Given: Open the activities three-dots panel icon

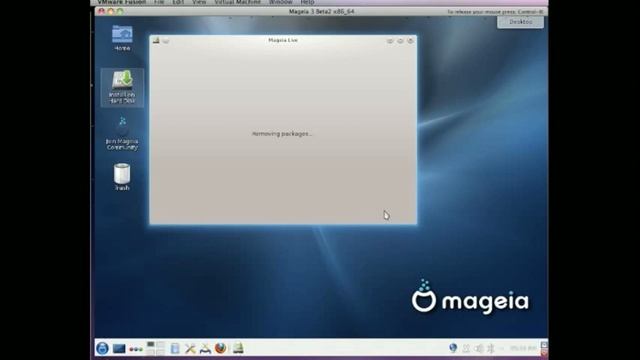Looking at the screenshot, I should [x=136, y=349].
